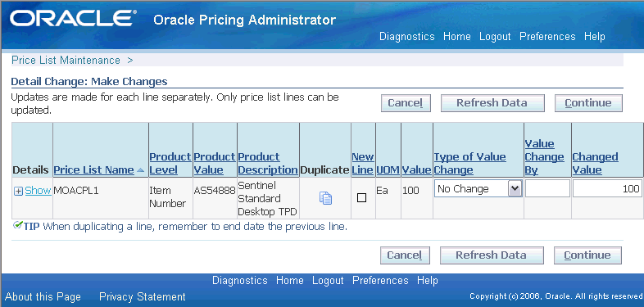Click the top Refresh Data button
The height and width of the screenshot is (307, 644).
[492, 102]
